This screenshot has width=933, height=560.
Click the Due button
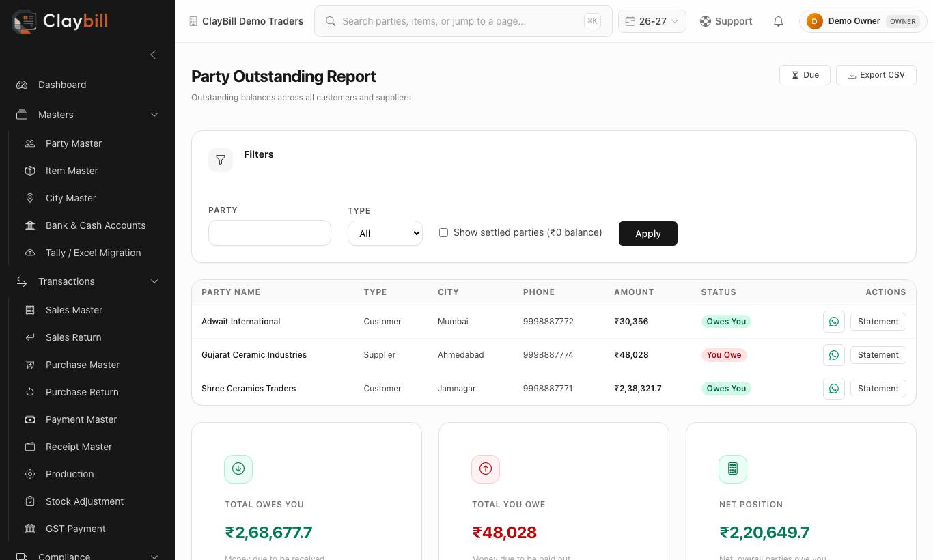click(x=805, y=75)
